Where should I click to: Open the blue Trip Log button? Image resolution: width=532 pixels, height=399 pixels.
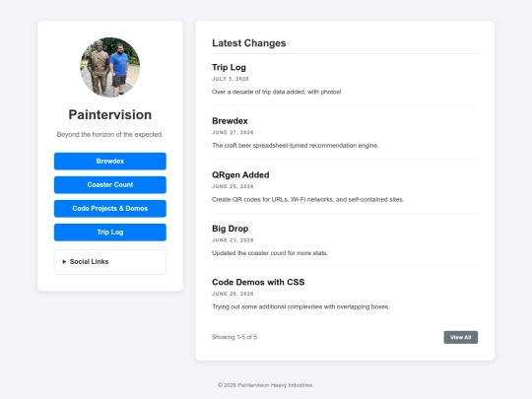(x=110, y=233)
